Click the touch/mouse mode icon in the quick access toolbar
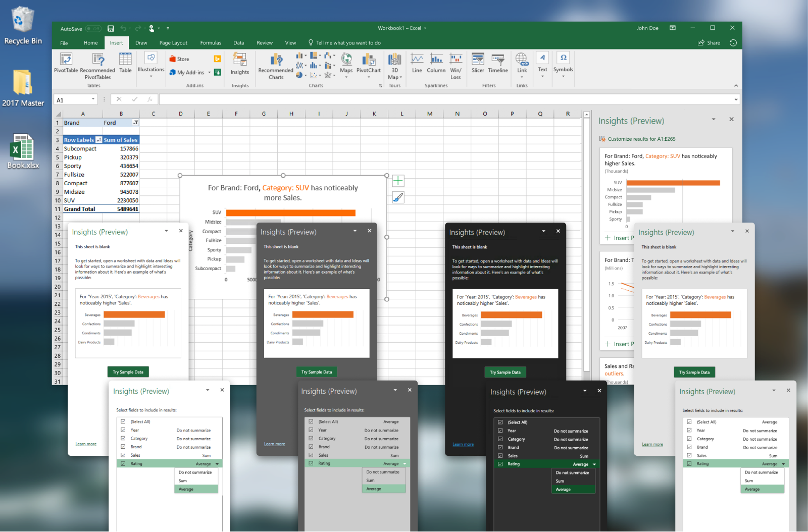This screenshot has width=808, height=532. click(151, 29)
